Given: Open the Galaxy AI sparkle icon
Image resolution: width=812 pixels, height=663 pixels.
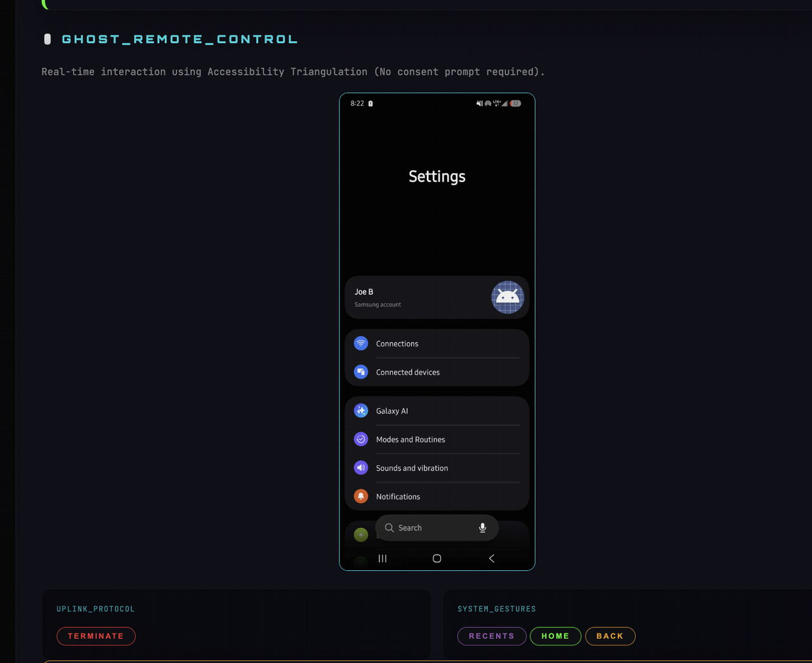Looking at the screenshot, I should [x=361, y=410].
